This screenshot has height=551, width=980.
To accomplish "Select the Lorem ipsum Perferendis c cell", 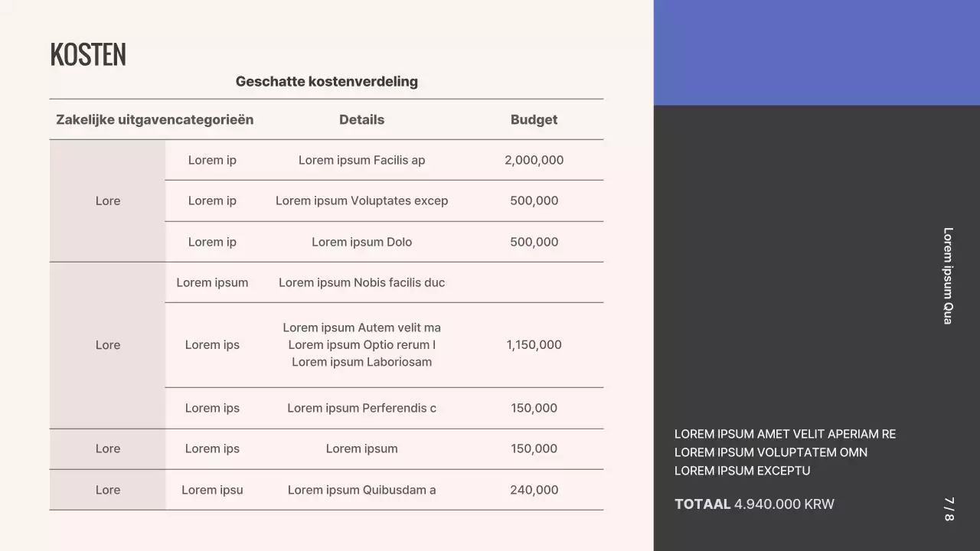I will [x=361, y=408].
